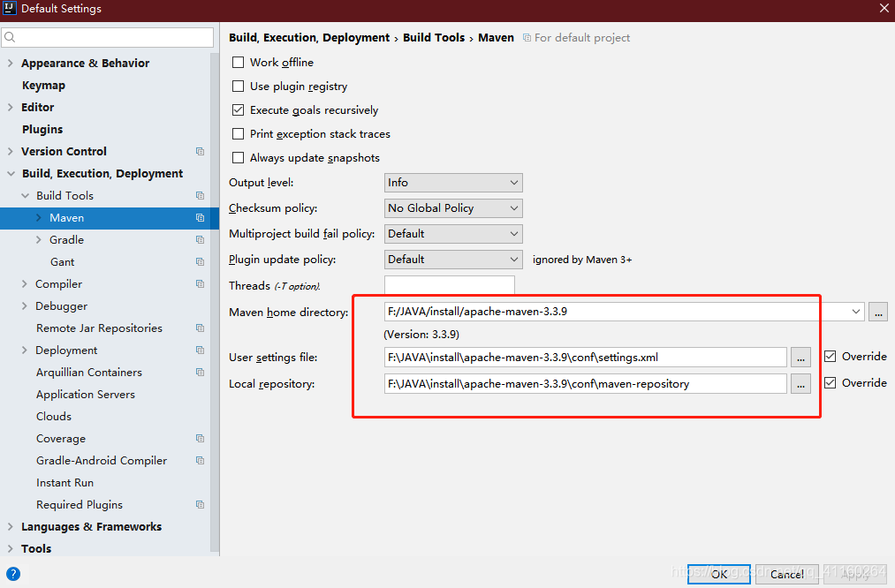Click the project-level icon beside Arquillian Containers

[x=200, y=373]
